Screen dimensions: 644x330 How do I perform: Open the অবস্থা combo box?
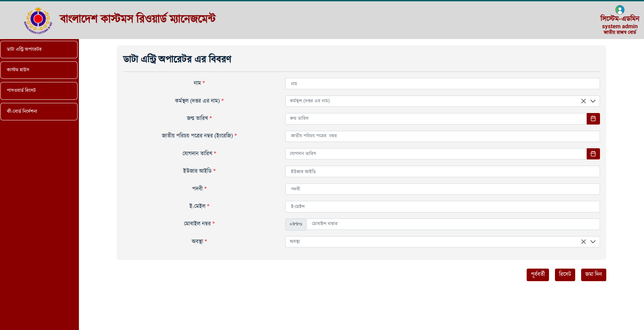(442, 242)
